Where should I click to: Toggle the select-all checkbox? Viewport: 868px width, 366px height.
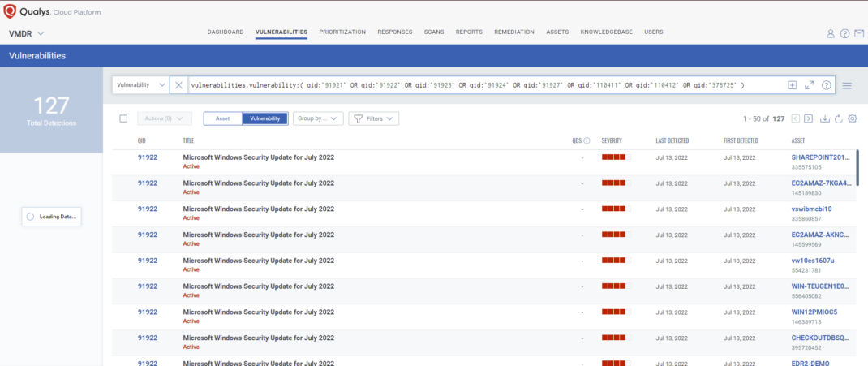click(x=123, y=118)
